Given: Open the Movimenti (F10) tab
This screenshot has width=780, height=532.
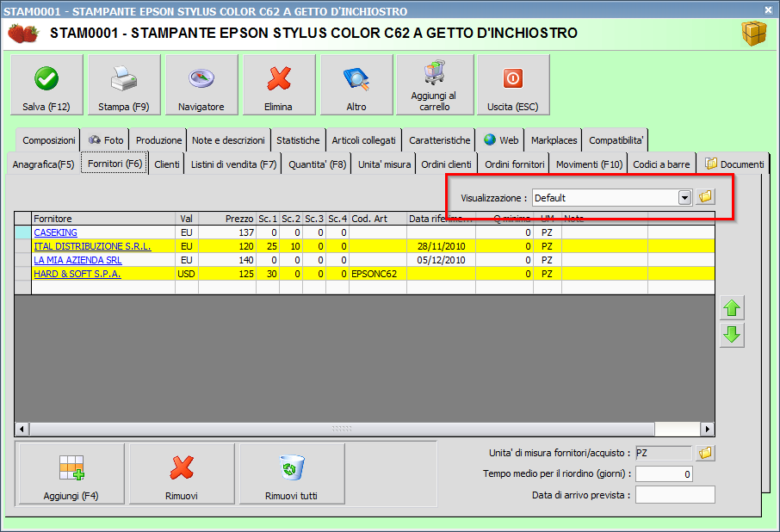Looking at the screenshot, I should pyautogui.click(x=589, y=164).
